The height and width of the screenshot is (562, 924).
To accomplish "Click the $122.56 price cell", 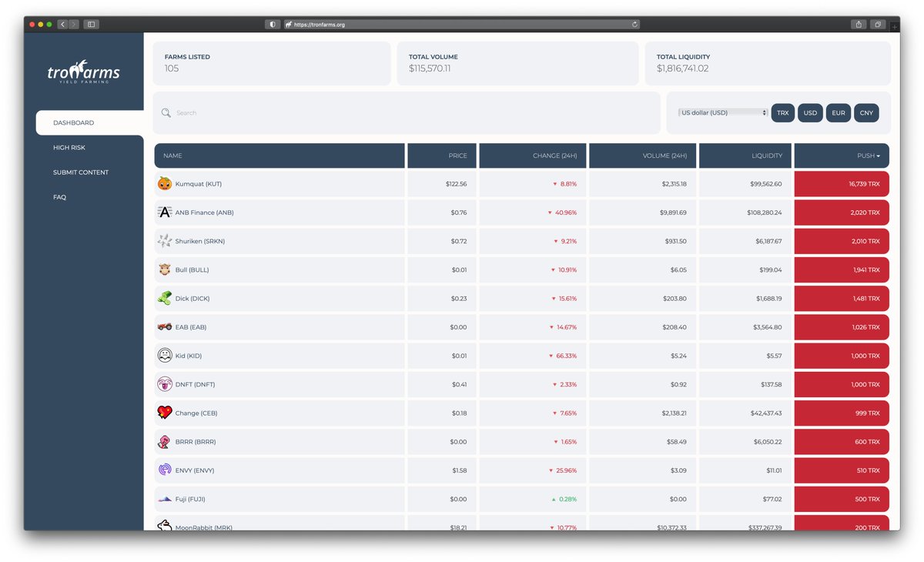I will coord(442,184).
